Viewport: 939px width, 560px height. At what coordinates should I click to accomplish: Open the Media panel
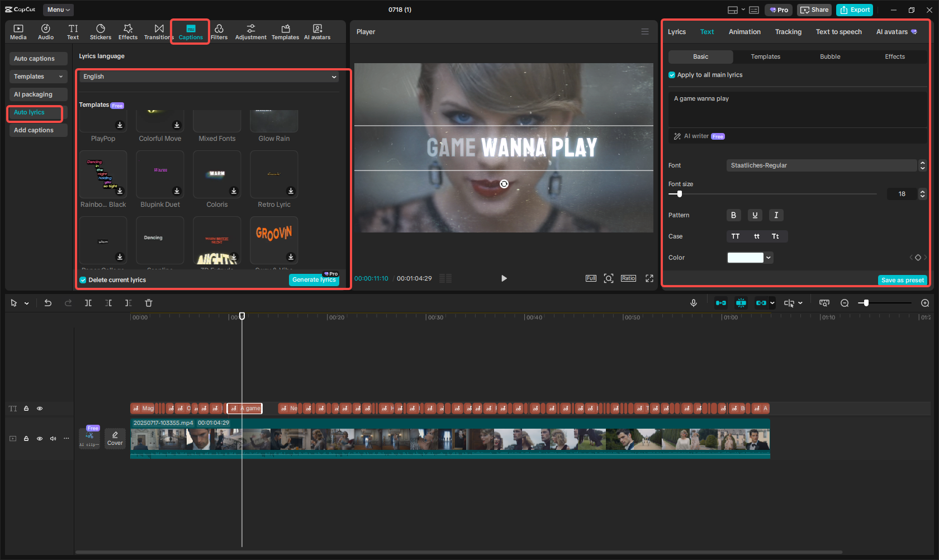[18, 32]
